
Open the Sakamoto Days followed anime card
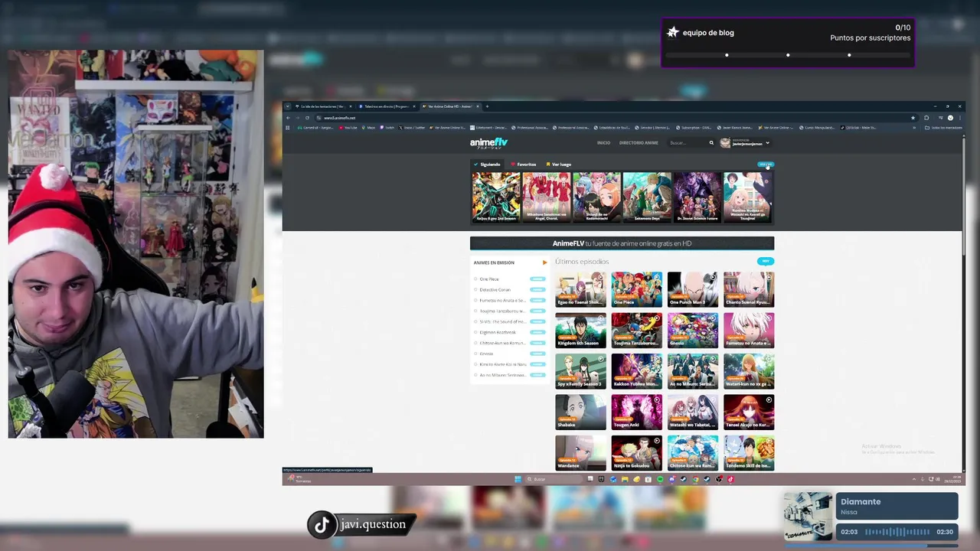[x=647, y=197]
